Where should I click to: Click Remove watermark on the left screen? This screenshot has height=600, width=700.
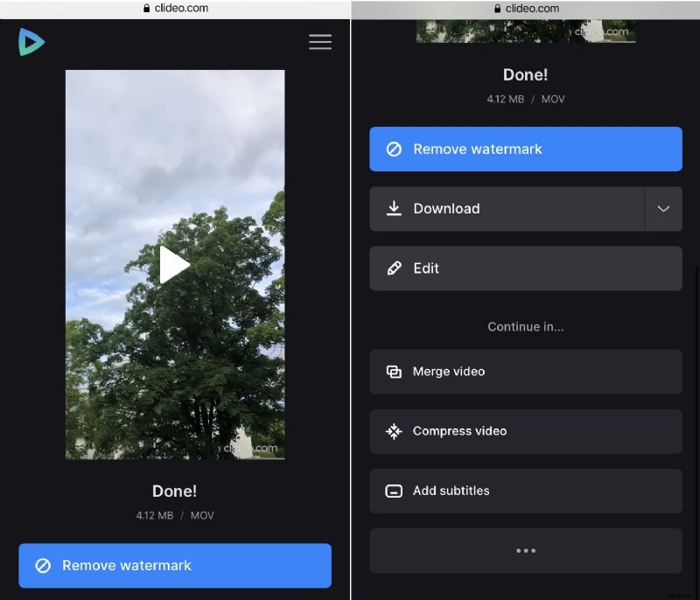click(175, 566)
